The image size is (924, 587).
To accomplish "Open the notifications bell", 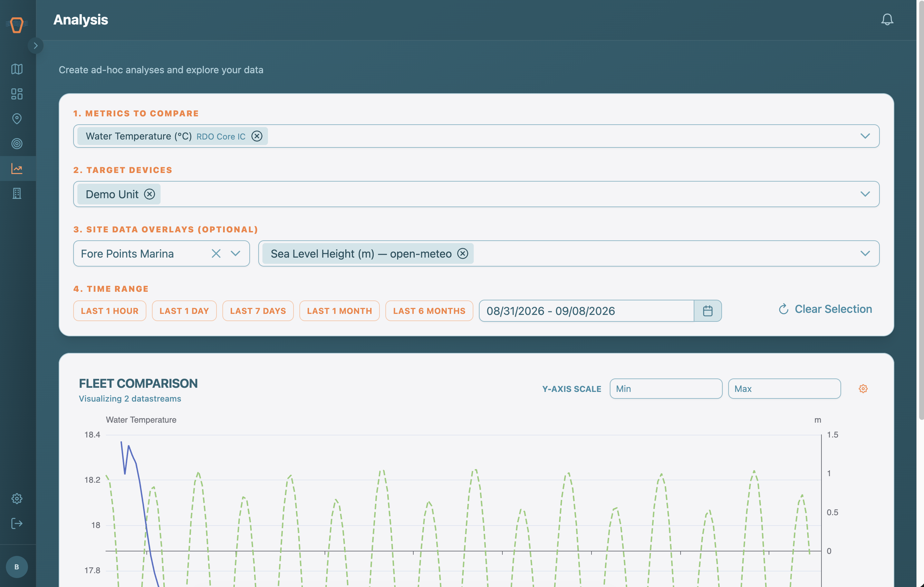I will point(887,20).
